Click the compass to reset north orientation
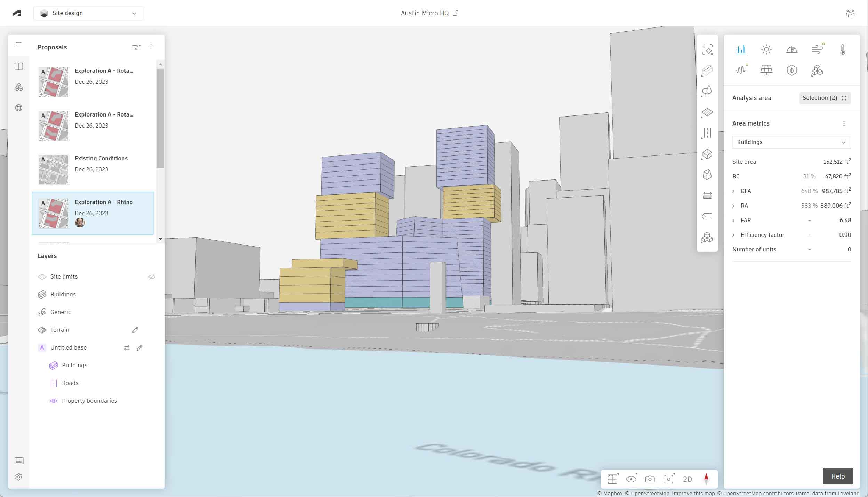The height and width of the screenshot is (497, 868). 706,479
